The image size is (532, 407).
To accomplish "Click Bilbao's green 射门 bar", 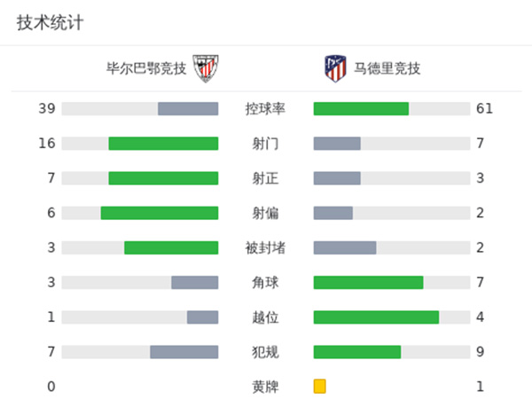I will tap(163, 144).
